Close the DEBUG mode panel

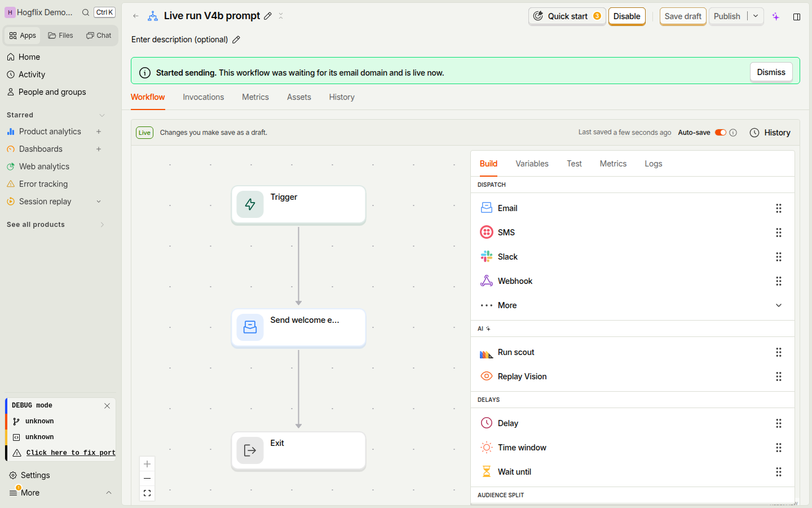[x=107, y=406]
